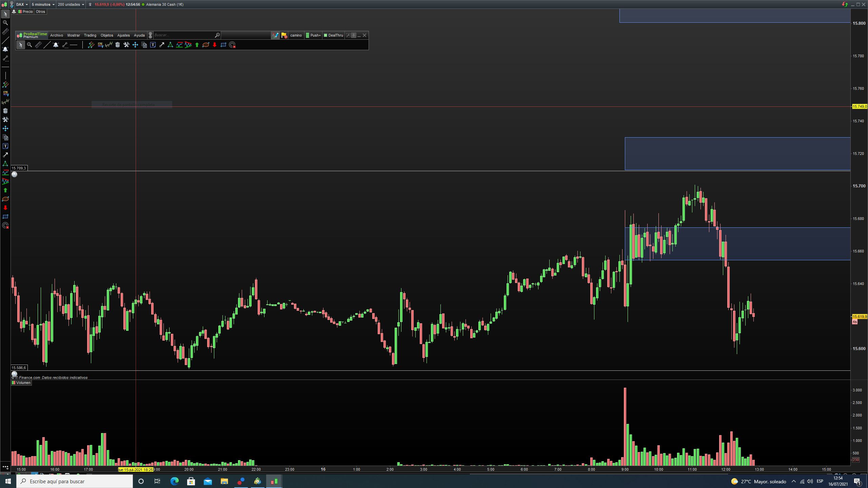This screenshot has height=488, width=868.
Task: Open the 200 unidades dropdown
Action: click(x=71, y=4)
